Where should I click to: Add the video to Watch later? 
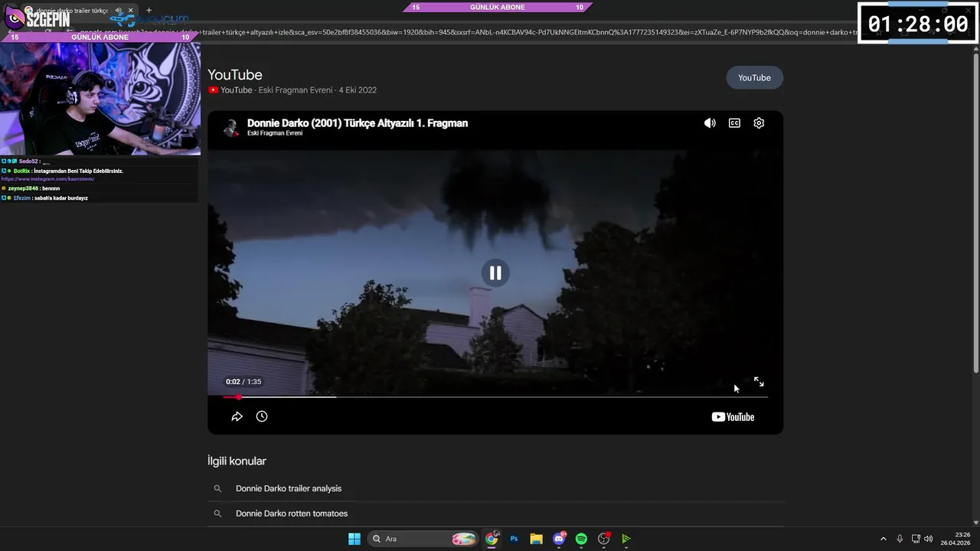262,416
